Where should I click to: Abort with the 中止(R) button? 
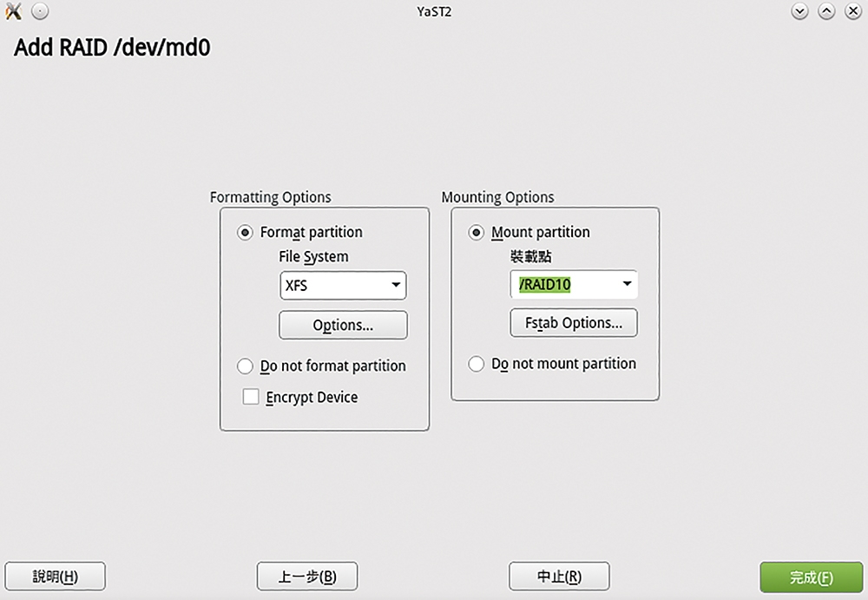[559, 577]
